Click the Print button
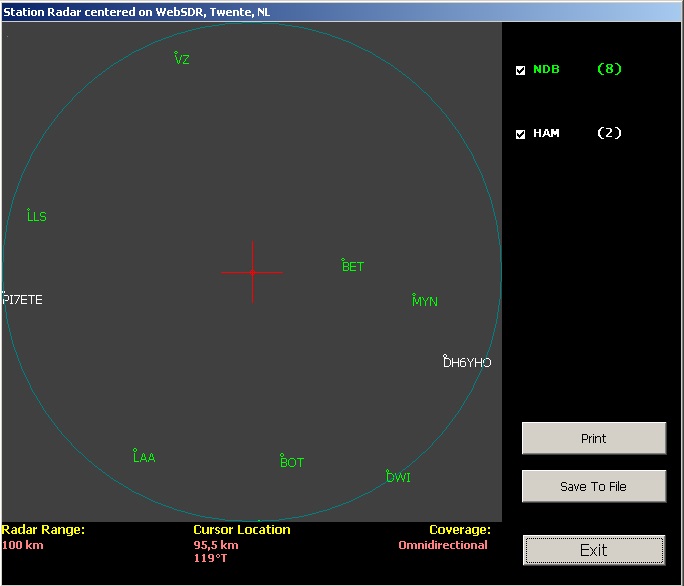684x586 pixels. coord(594,438)
